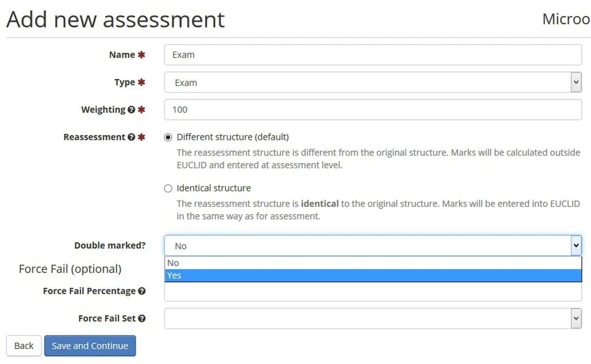
Task: Open the Force Fail Set dropdown
Action: click(x=372, y=318)
